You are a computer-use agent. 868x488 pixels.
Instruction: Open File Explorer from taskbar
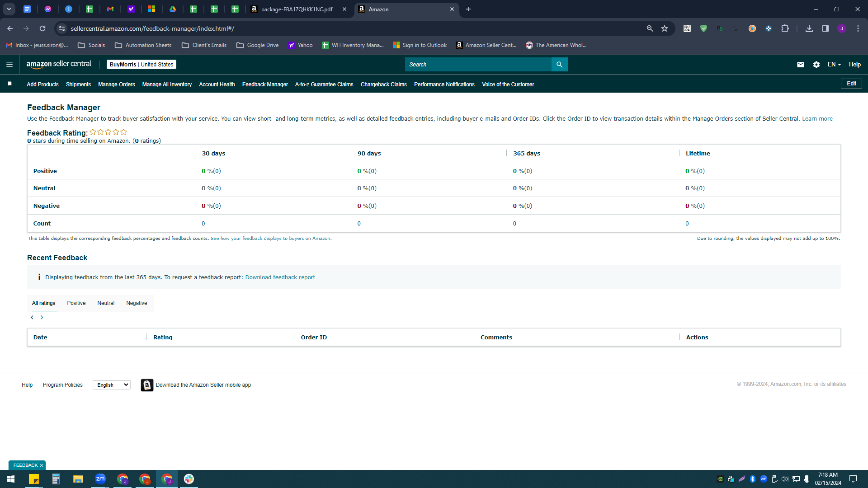point(78,479)
